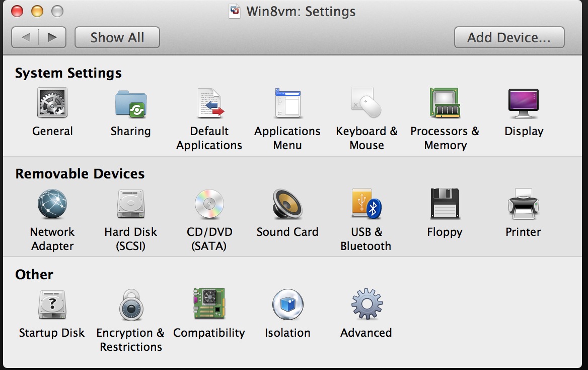Open USB & Bluetooth settings

pyautogui.click(x=366, y=204)
